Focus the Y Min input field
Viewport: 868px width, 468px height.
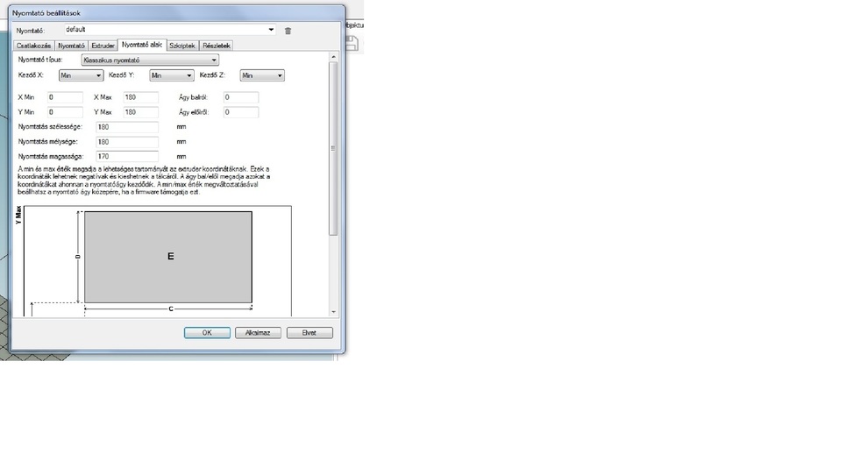[x=65, y=113]
